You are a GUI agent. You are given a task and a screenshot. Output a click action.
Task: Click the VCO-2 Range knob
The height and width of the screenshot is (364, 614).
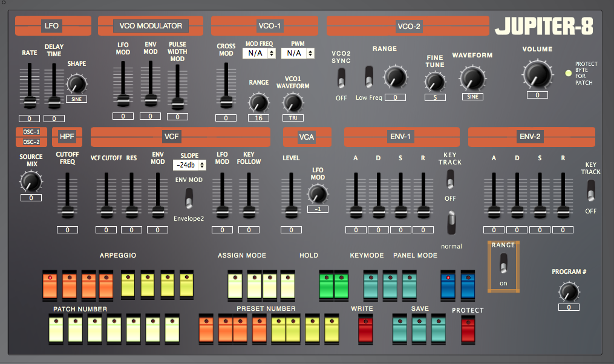tap(396, 77)
